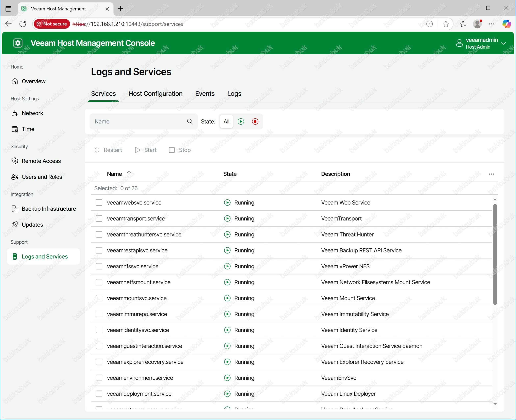Switch to the Events tab
The image size is (516, 420).
(205, 94)
